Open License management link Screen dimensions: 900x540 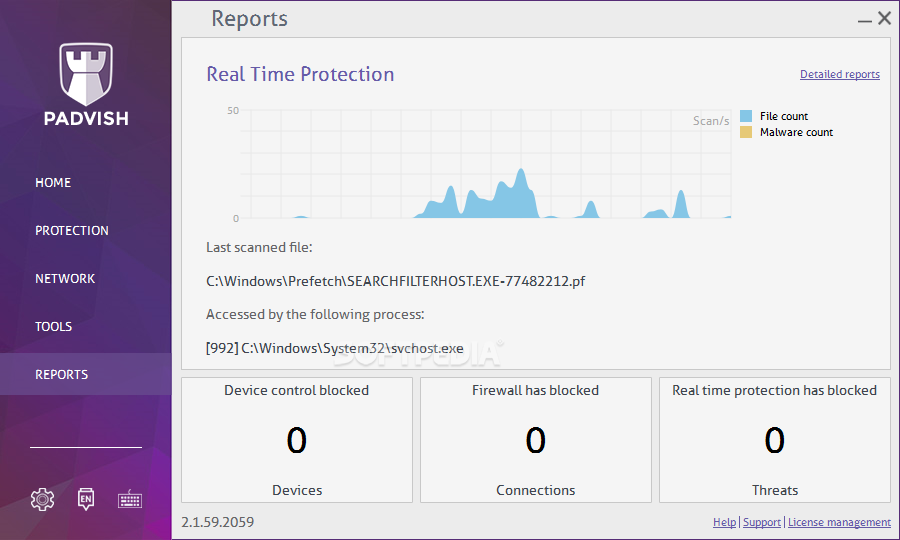click(x=839, y=522)
